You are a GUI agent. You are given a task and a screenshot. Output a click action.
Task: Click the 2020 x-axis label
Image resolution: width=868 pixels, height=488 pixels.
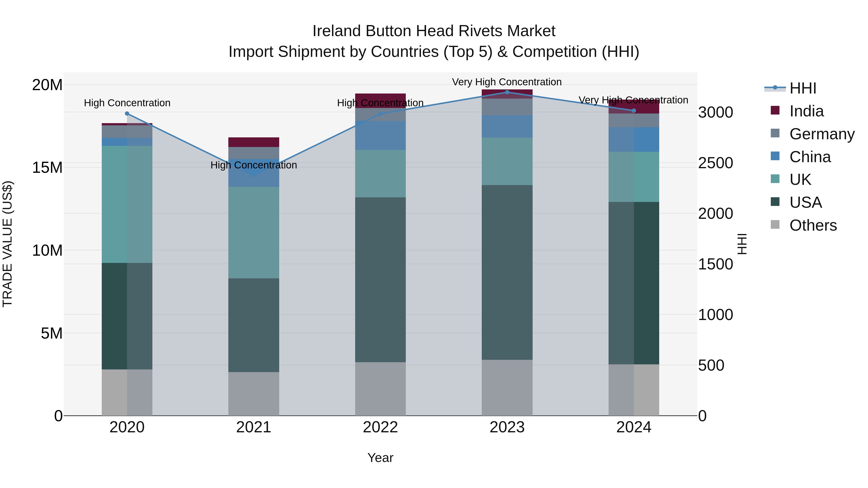127,427
